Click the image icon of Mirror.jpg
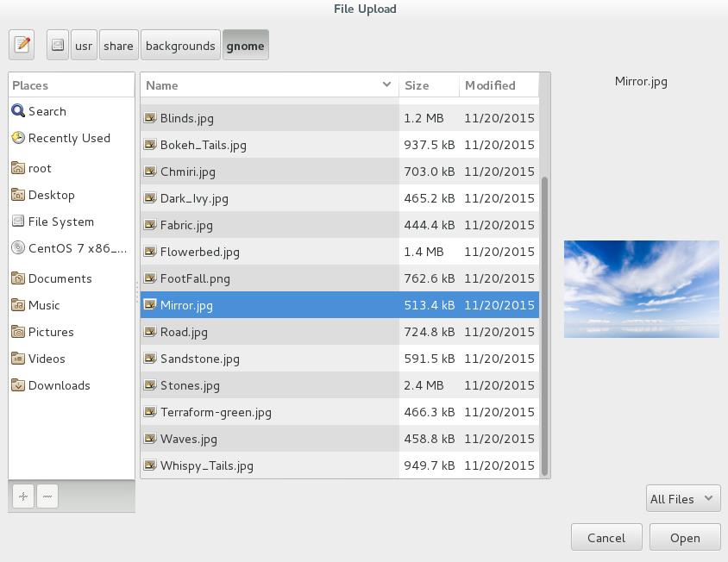The height and width of the screenshot is (562, 728). coord(149,304)
